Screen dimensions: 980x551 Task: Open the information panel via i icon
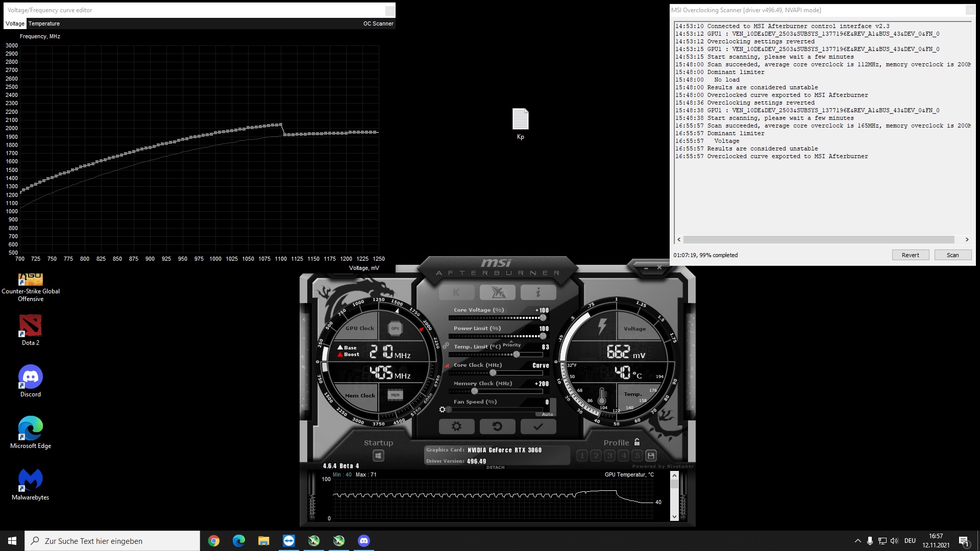click(538, 292)
